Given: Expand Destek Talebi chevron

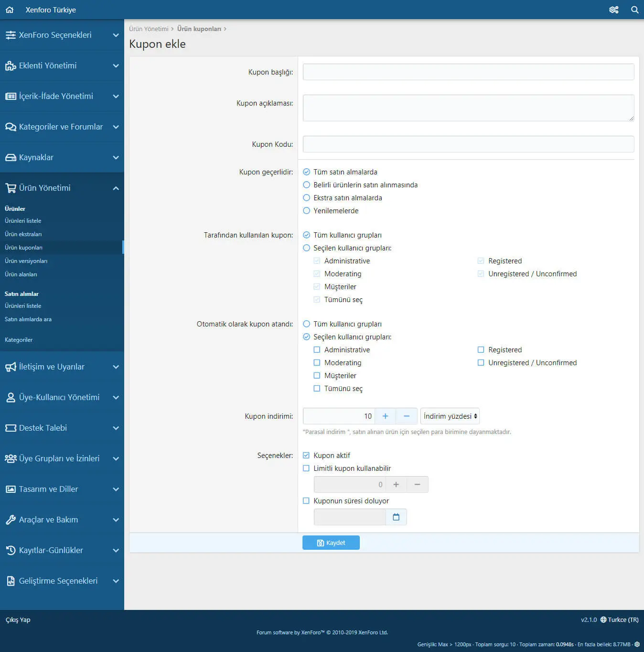Looking at the screenshot, I should coord(116,428).
